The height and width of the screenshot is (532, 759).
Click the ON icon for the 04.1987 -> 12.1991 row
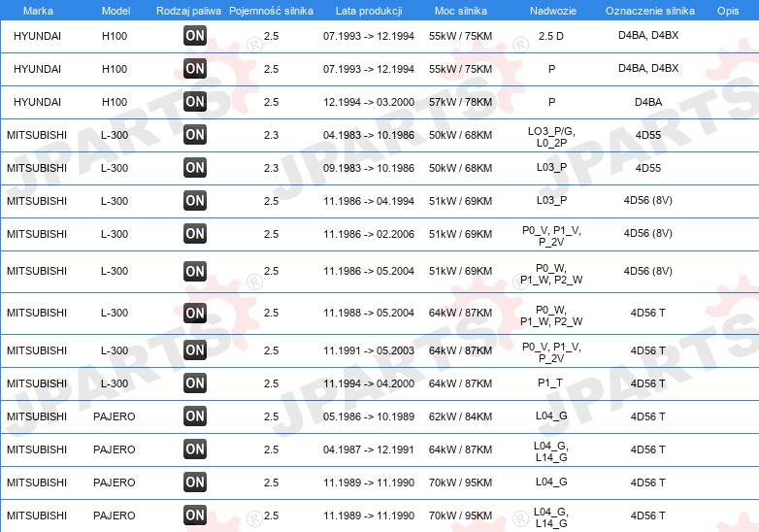195,449
